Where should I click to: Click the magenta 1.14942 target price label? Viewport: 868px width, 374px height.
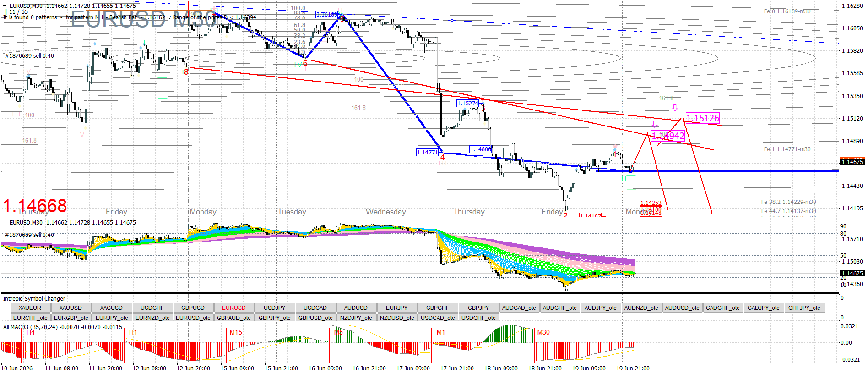point(668,136)
